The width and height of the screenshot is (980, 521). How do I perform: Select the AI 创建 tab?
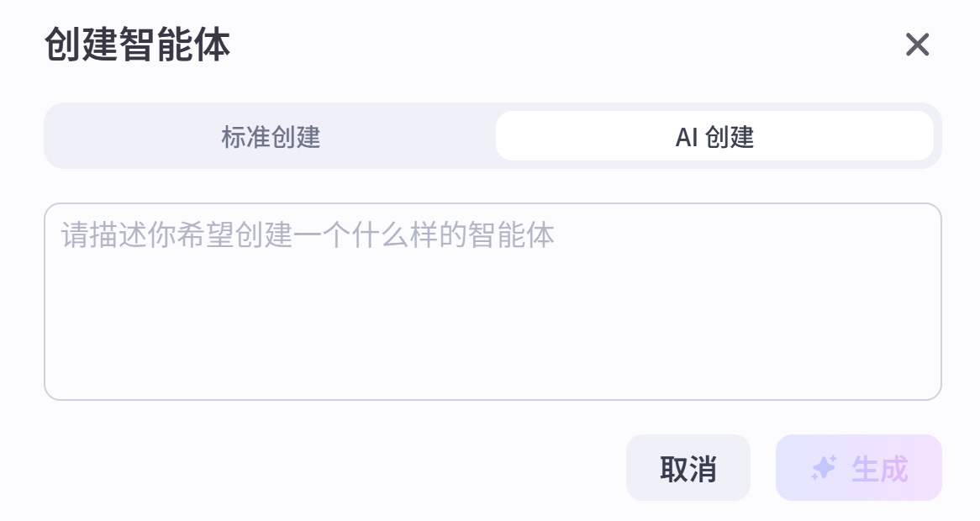pyautogui.click(x=714, y=136)
